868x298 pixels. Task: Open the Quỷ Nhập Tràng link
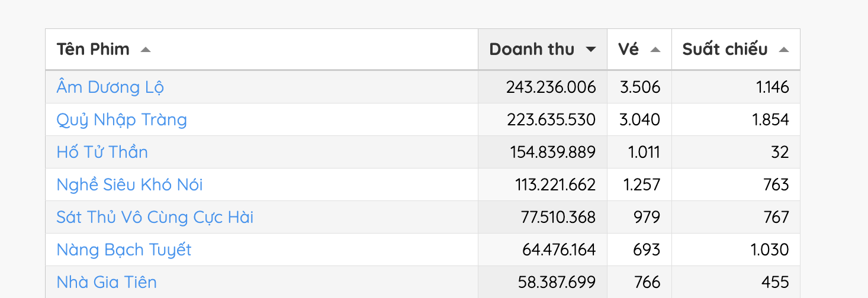(x=121, y=120)
